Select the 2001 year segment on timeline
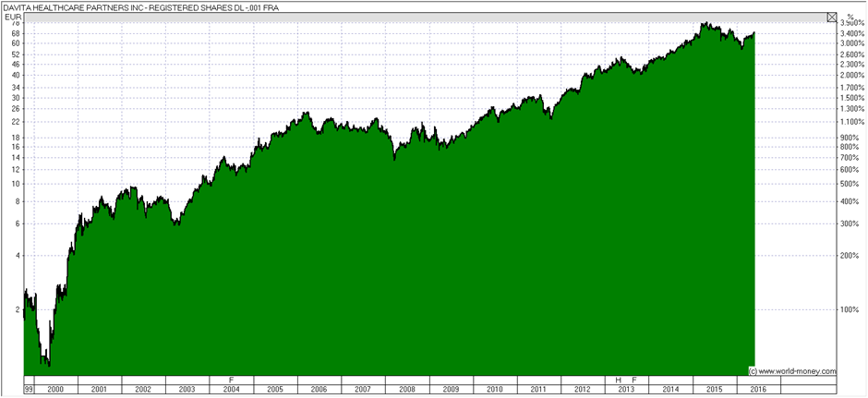 [x=100, y=390]
